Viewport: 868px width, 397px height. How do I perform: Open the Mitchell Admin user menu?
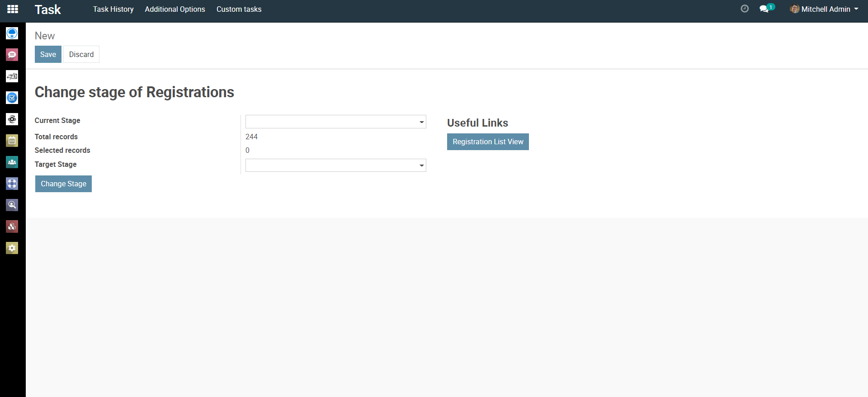(824, 9)
